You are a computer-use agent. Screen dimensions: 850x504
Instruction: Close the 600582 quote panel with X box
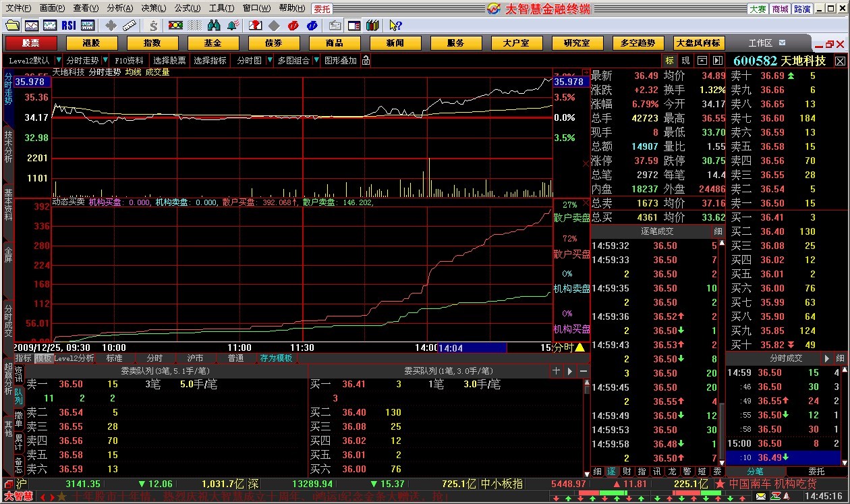pos(840,61)
